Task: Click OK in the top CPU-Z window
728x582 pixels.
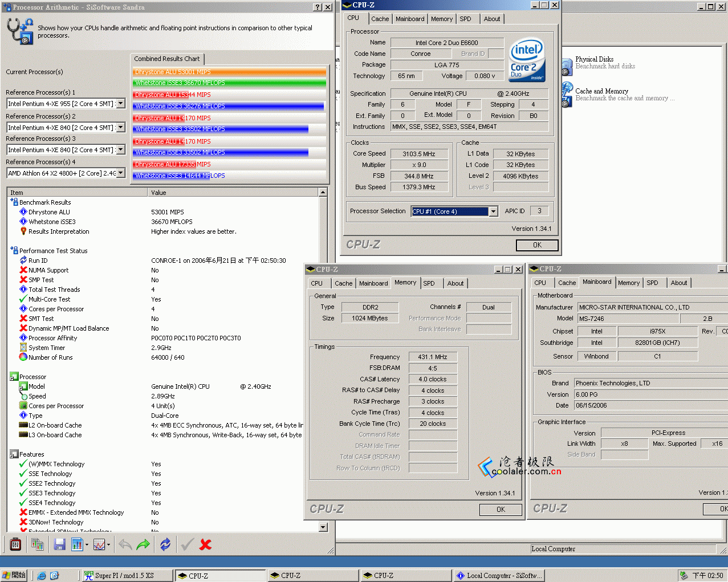Action: tap(537, 245)
